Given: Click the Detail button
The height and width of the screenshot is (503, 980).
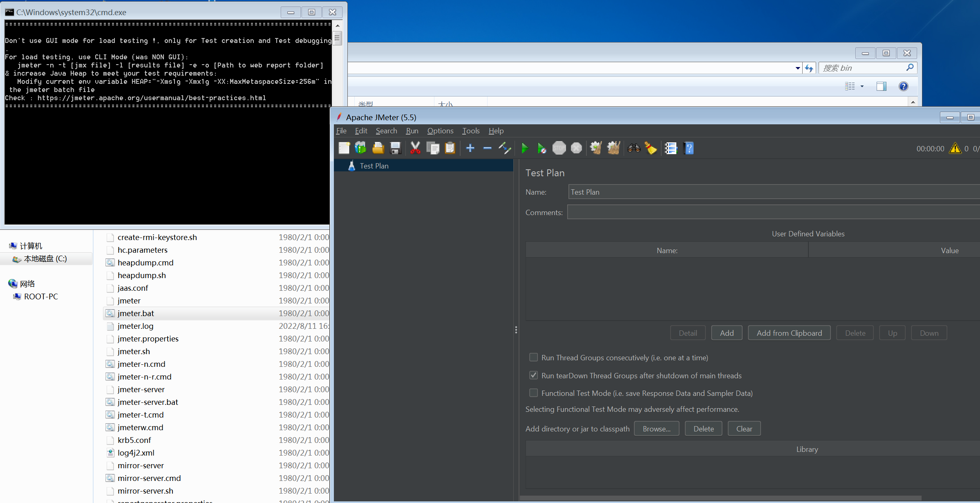Looking at the screenshot, I should coord(688,333).
